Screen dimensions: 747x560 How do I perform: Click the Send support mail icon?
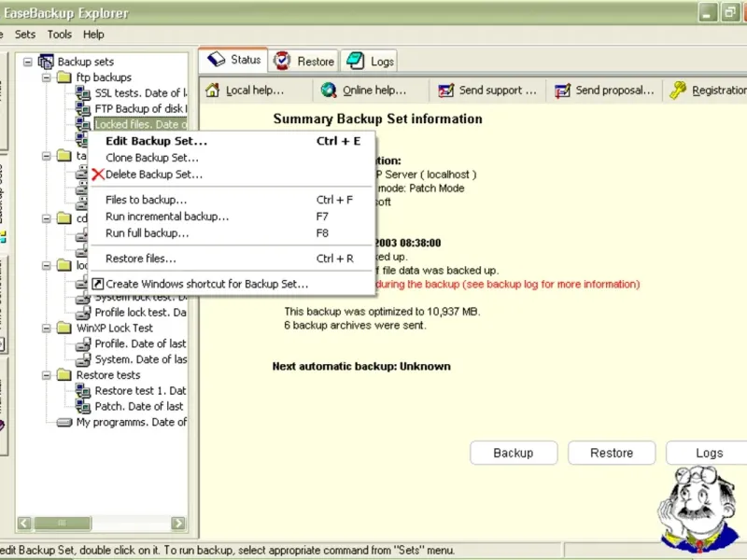click(x=446, y=90)
